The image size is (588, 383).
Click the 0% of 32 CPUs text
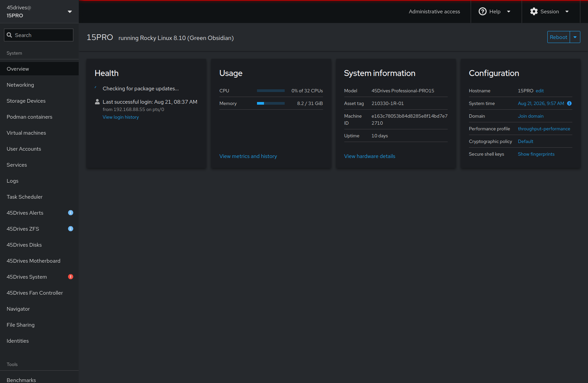pyautogui.click(x=307, y=91)
